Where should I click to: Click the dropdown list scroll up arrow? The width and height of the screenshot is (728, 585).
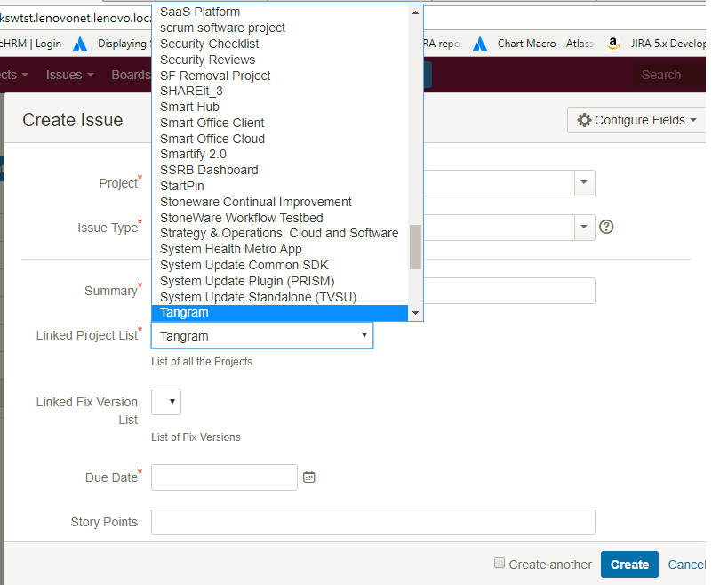click(x=415, y=12)
